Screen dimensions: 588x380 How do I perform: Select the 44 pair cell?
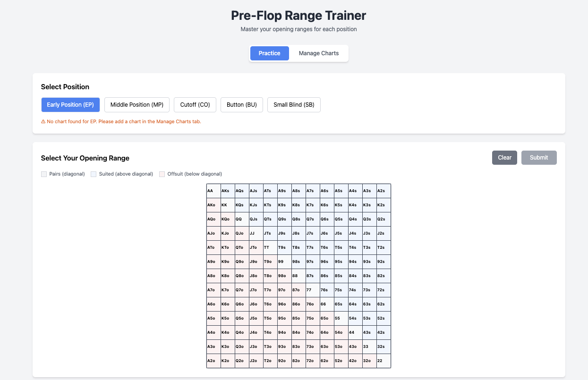coord(356,333)
